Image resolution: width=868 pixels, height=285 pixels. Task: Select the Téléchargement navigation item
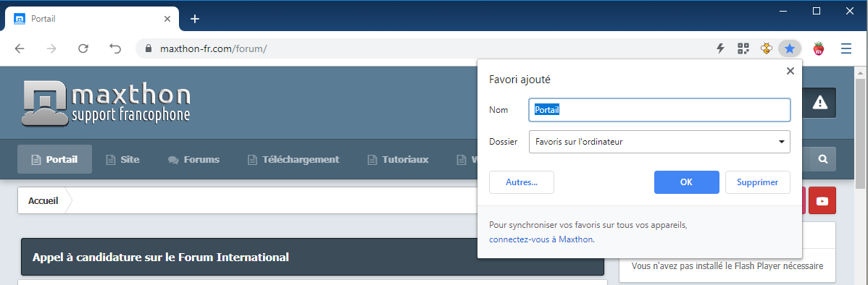point(293,160)
